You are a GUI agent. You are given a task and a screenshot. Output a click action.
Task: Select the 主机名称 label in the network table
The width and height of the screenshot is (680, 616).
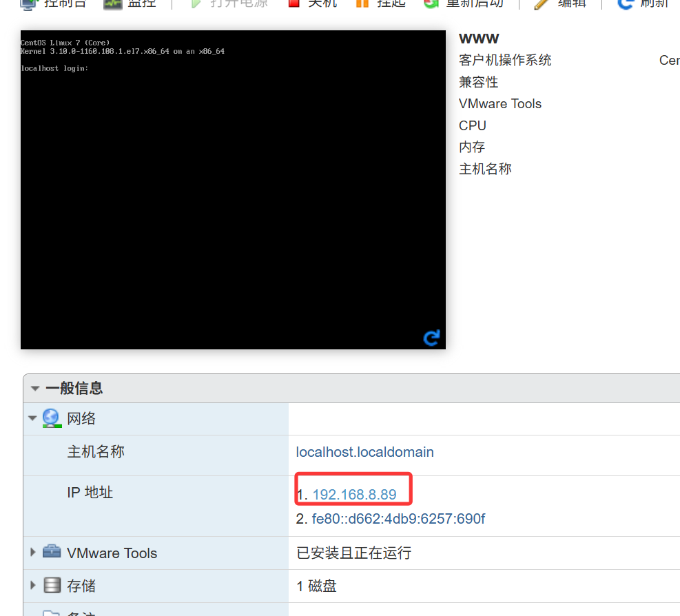point(96,452)
